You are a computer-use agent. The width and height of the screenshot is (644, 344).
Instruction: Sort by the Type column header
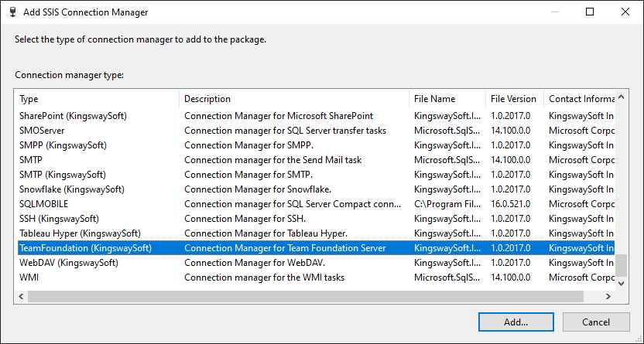[x=97, y=99]
